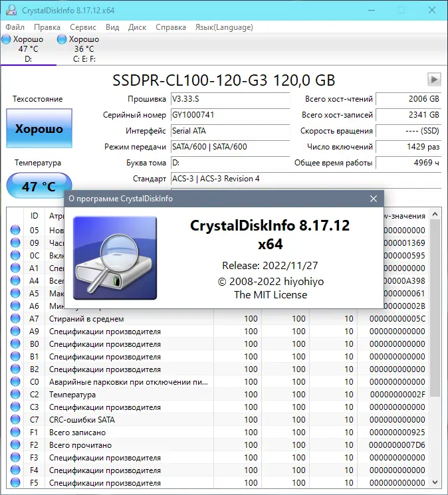This screenshot has width=448, height=495.
Task: Select disk D: tab at 47 °C
Action: [29, 49]
